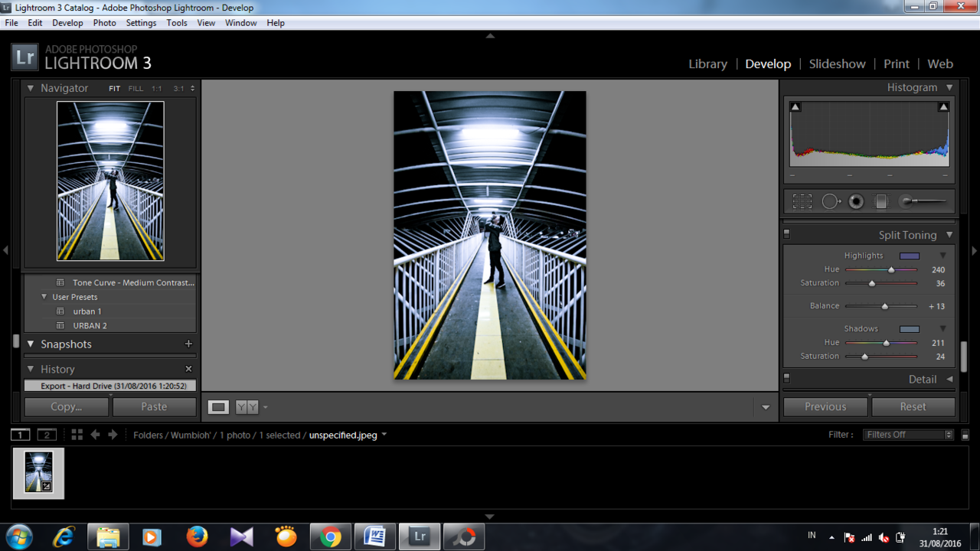Screen dimensions: 980x551
Task: Add a new snapshot with plus icon
Action: pyautogui.click(x=188, y=344)
